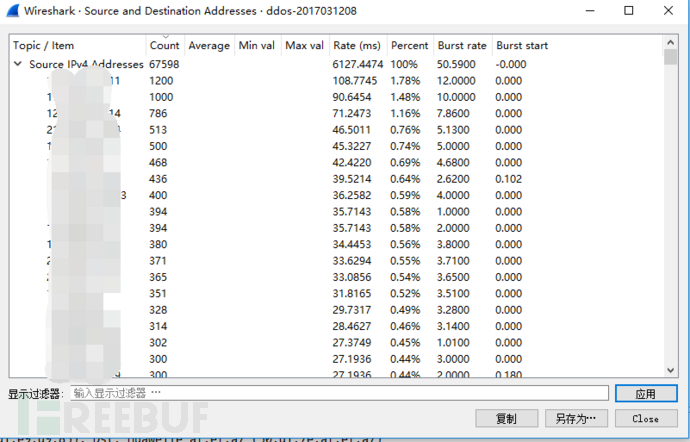Sort by the Topic / Item column header
The image size is (690, 442).
point(43,45)
